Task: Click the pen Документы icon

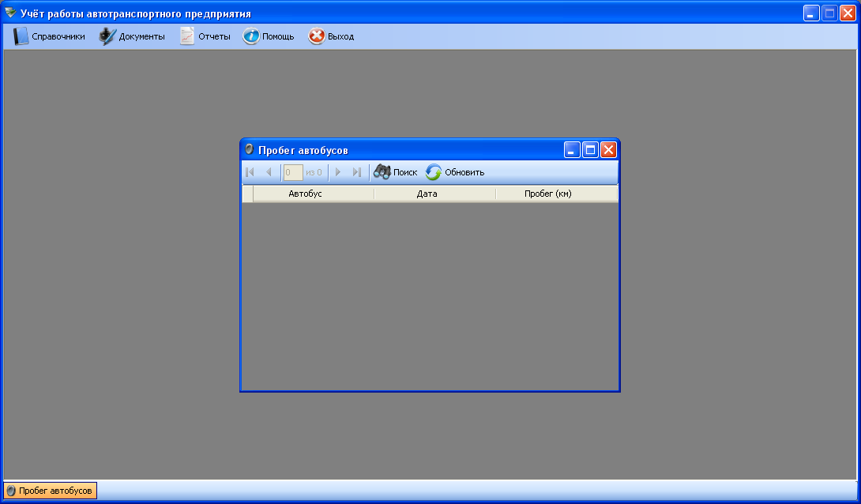Action: tap(107, 37)
